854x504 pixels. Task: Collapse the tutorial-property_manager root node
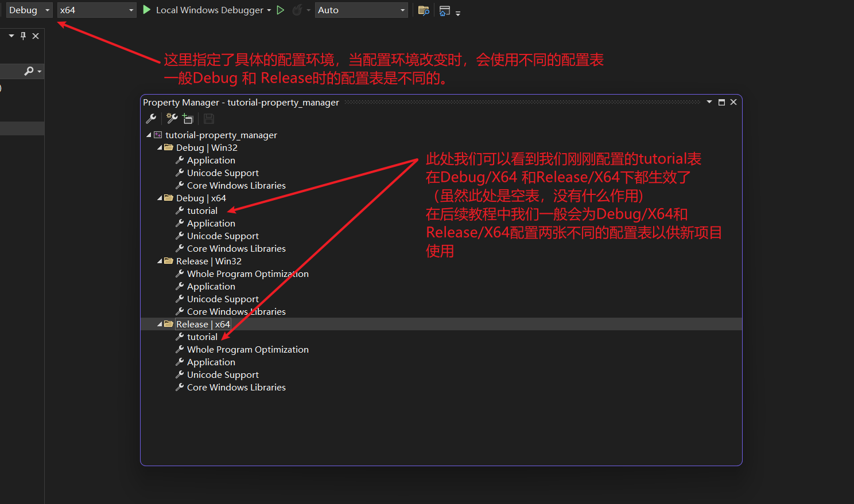point(149,135)
